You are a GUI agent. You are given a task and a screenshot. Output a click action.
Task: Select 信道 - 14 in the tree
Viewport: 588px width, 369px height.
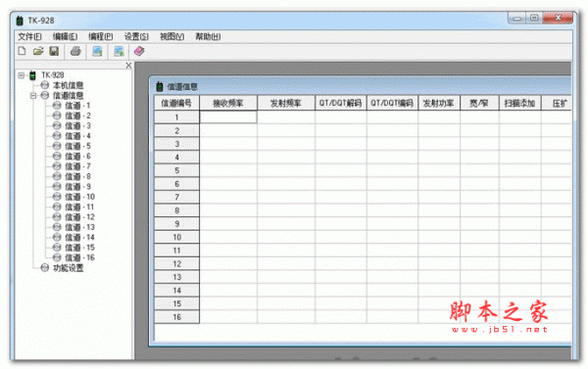[x=79, y=237]
